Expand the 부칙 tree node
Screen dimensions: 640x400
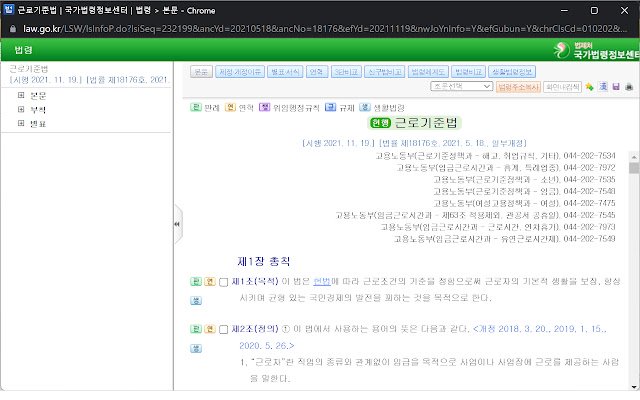click(x=21, y=109)
